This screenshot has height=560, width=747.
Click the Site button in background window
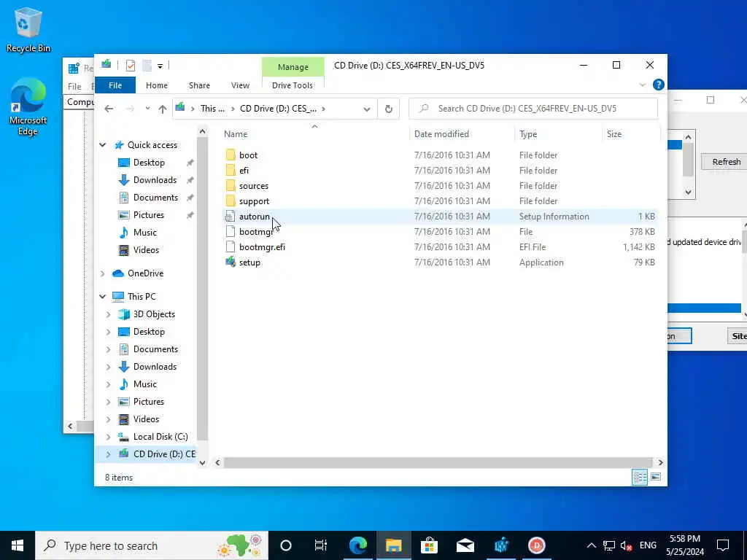738,336
